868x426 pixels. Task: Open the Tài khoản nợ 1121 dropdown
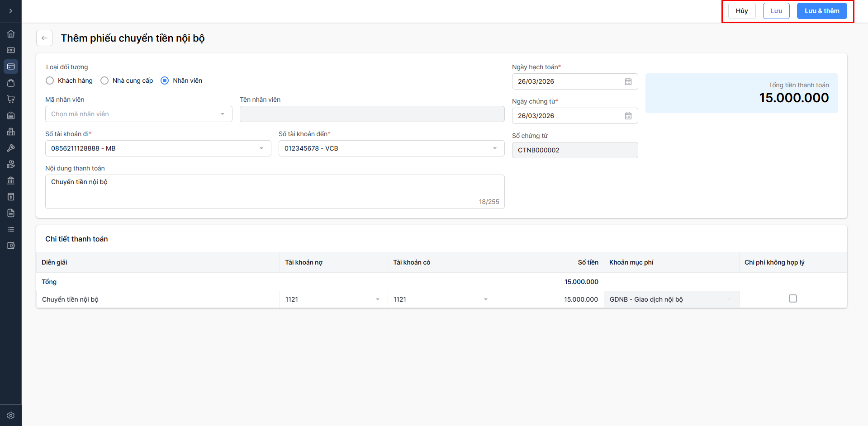coord(333,299)
